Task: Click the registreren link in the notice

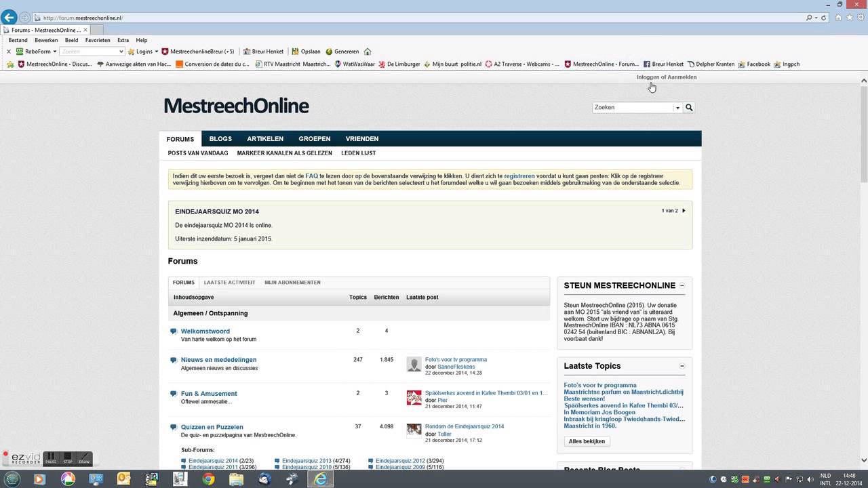Action: coord(519,176)
